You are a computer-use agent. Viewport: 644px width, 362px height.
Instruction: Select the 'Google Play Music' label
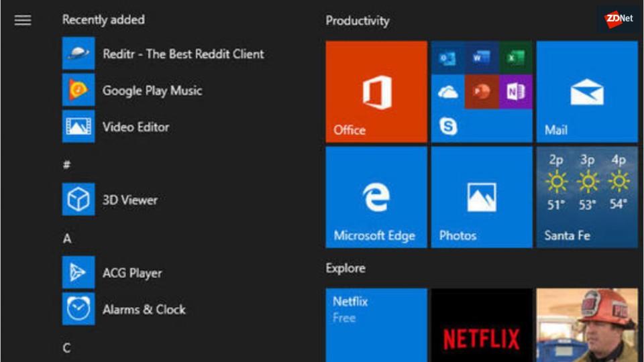pos(152,90)
